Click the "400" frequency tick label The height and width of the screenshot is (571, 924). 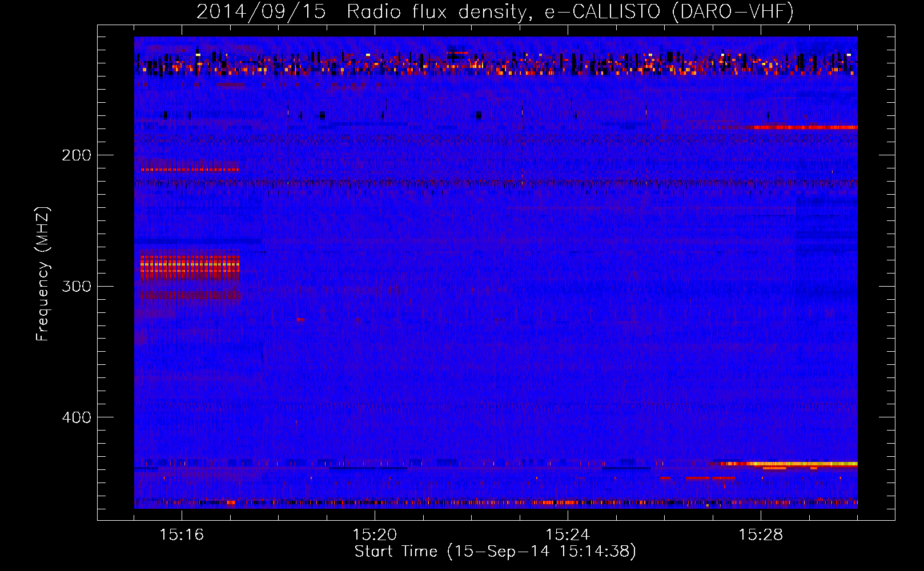(x=77, y=417)
